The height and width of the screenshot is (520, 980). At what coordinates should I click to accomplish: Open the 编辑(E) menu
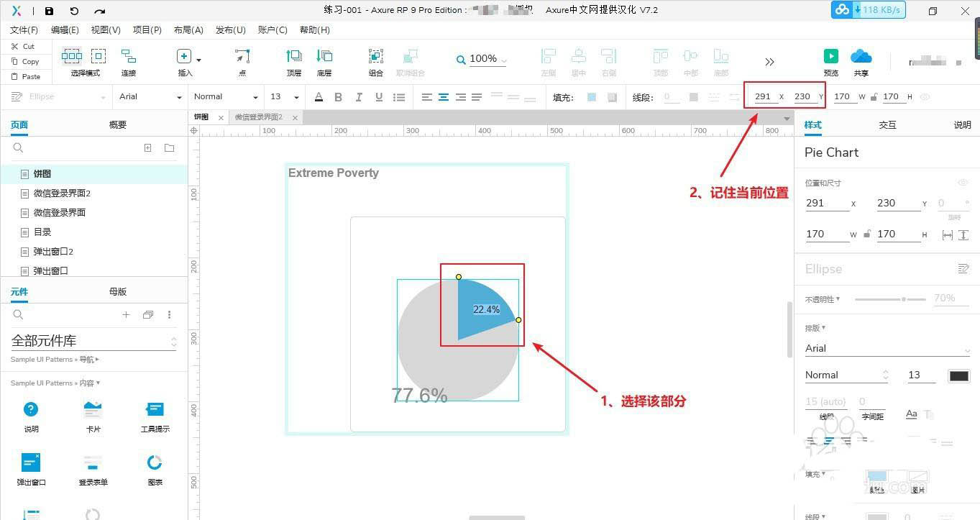pyautogui.click(x=65, y=29)
